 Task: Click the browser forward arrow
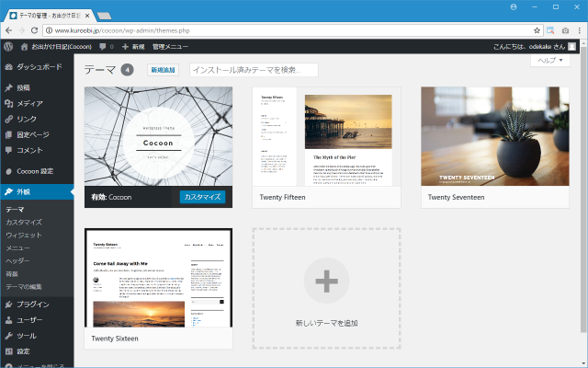click(x=21, y=30)
